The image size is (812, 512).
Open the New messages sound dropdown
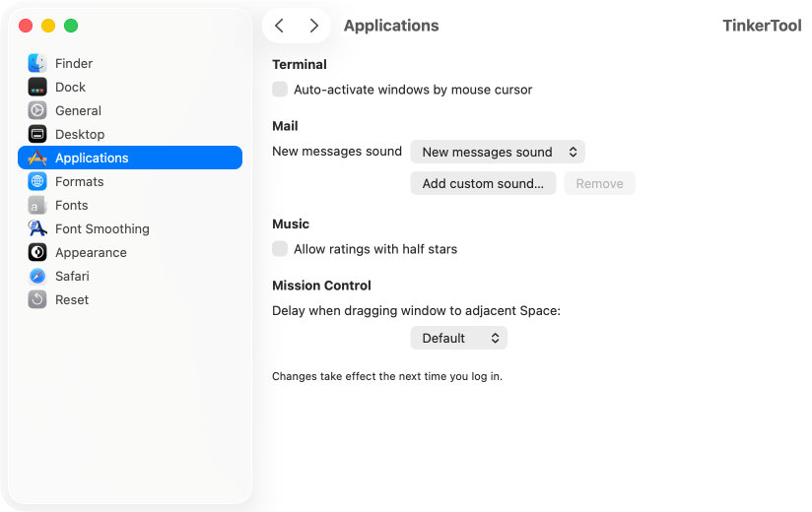[498, 152]
